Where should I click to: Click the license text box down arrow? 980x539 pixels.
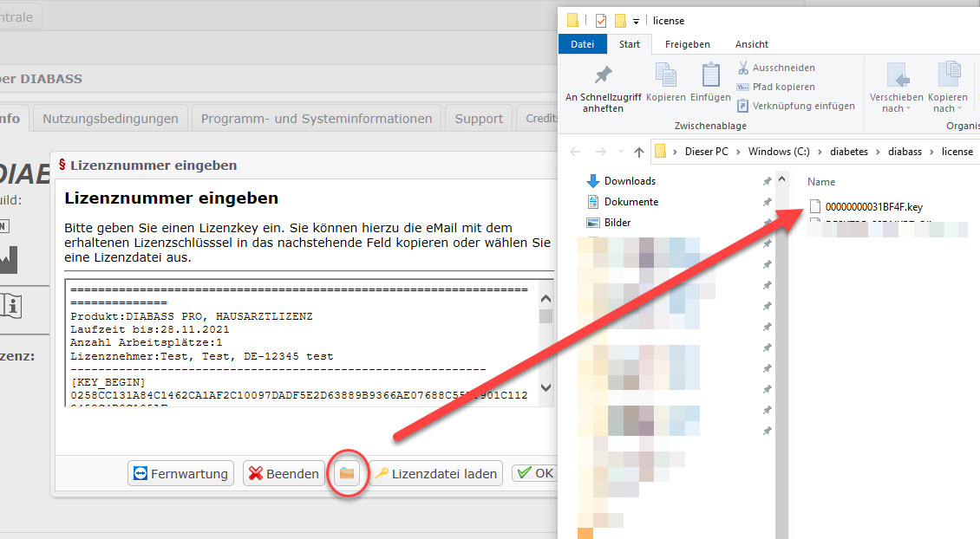coord(546,388)
